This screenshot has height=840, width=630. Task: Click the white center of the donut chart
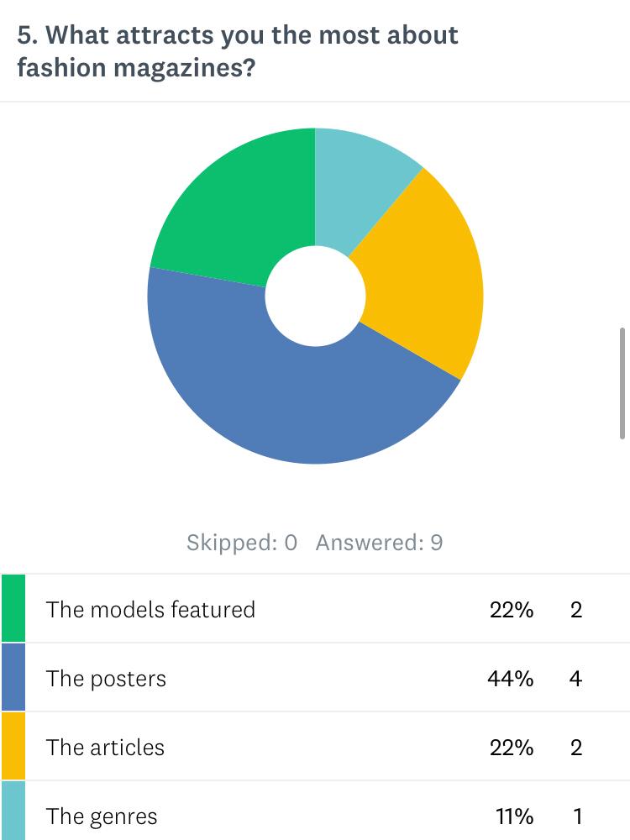click(315, 296)
